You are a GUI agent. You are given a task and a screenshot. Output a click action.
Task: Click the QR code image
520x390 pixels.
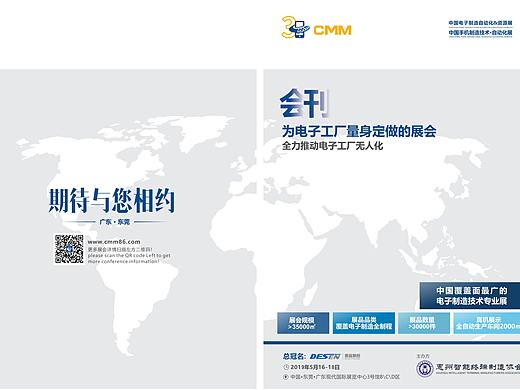[x=69, y=249]
